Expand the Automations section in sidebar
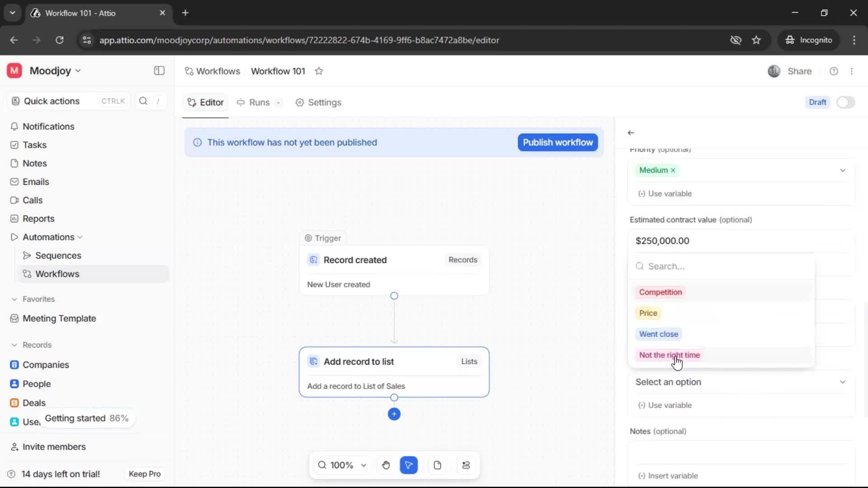 point(80,237)
